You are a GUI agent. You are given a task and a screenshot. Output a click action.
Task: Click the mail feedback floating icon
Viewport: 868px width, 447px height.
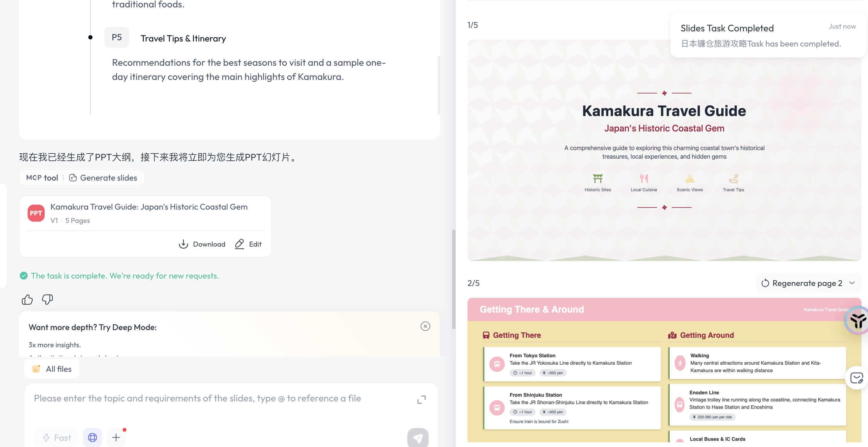point(856,378)
